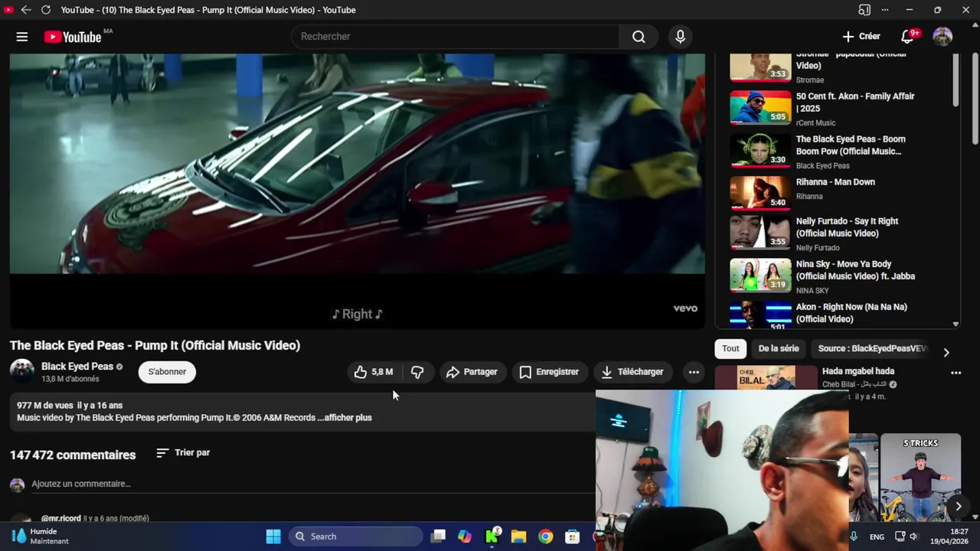The height and width of the screenshot is (551, 980).
Task: Open the ENG language selector in tray
Action: coord(877,536)
